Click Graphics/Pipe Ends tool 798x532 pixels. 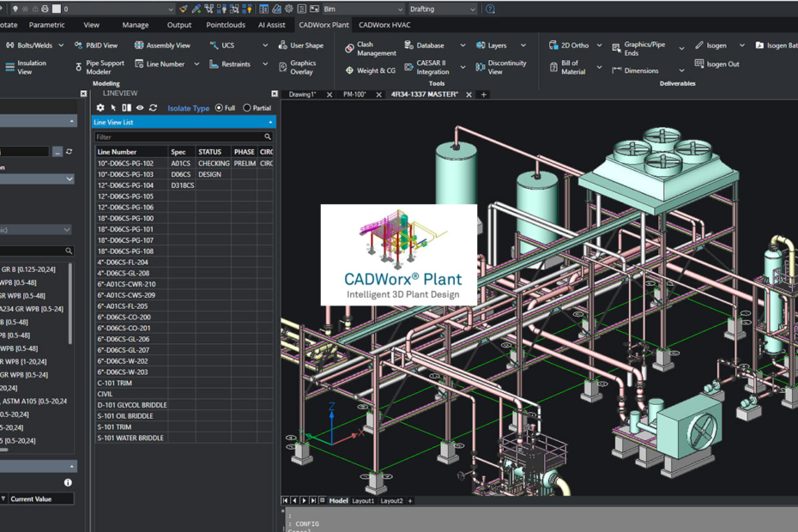coord(638,49)
